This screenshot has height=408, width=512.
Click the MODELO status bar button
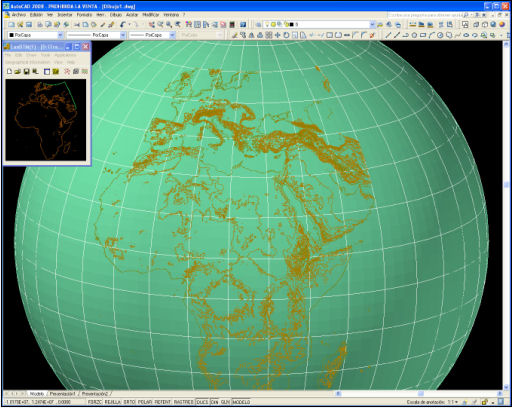(241, 402)
